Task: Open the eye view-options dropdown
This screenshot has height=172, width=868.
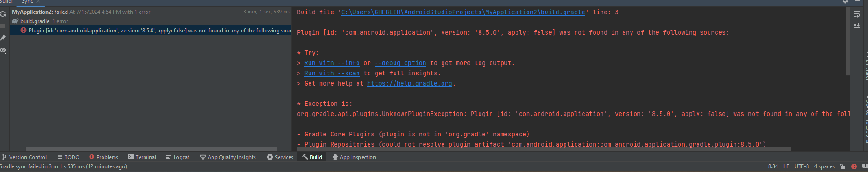Action: 3,50
